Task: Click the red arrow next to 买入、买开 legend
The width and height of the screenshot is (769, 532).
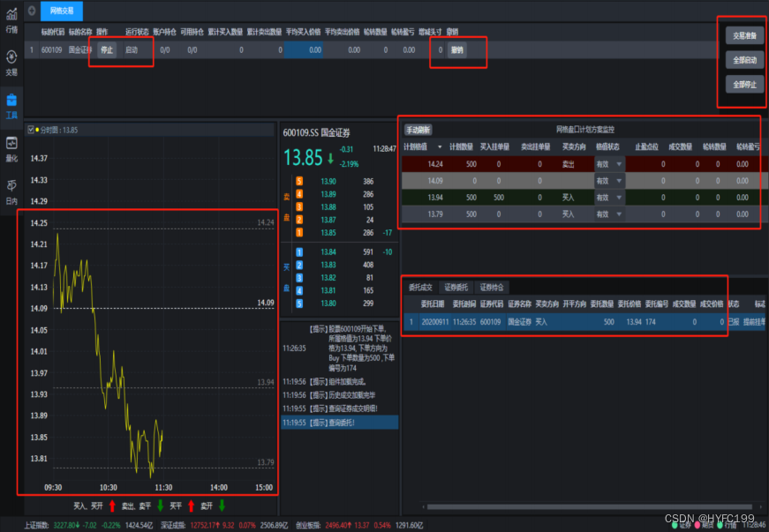Action: click(x=112, y=506)
